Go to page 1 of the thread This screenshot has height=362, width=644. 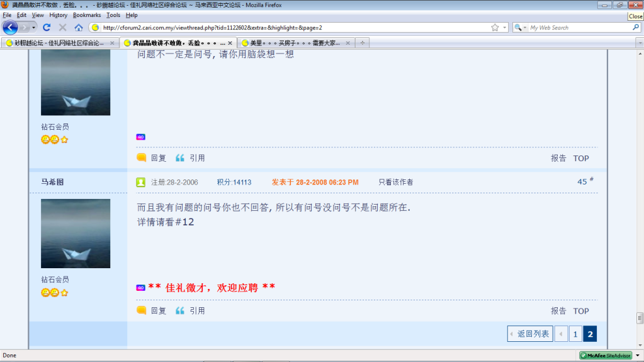[575, 334]
